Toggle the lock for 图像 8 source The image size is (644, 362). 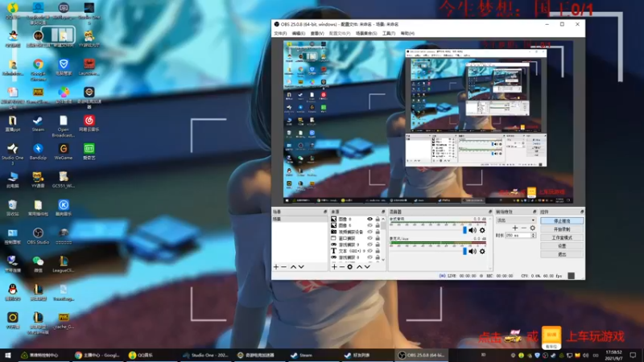pyautogui.click(x=378, y=219)
